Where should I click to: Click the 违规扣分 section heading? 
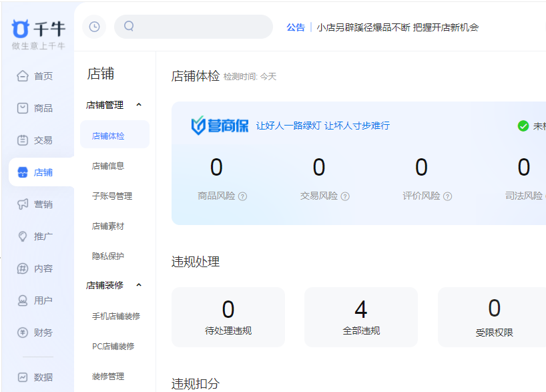pos(196,383)
